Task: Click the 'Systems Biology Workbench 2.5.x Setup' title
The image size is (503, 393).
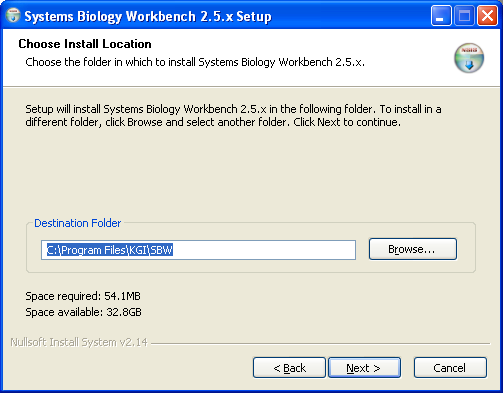Action: pyautogui.click(x=148, y=16)
